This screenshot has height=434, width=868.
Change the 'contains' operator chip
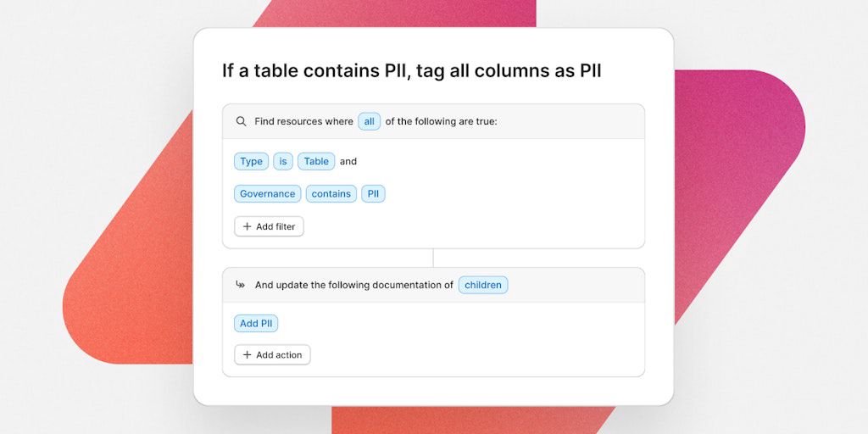331,194
